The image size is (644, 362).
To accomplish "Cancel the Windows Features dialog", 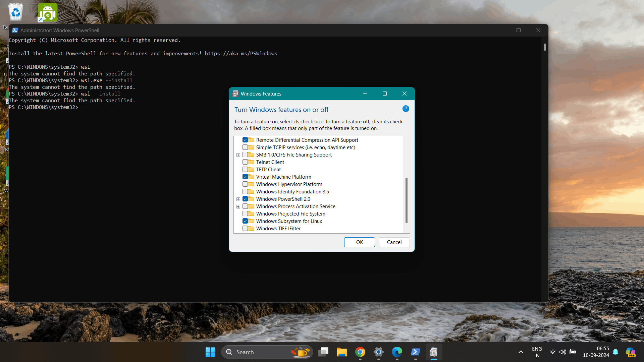I will (x=394, y=242).
